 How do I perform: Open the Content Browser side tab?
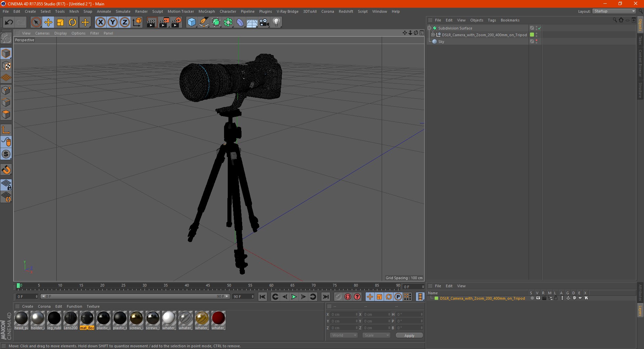pyautogui.click(x=640, y=63)
